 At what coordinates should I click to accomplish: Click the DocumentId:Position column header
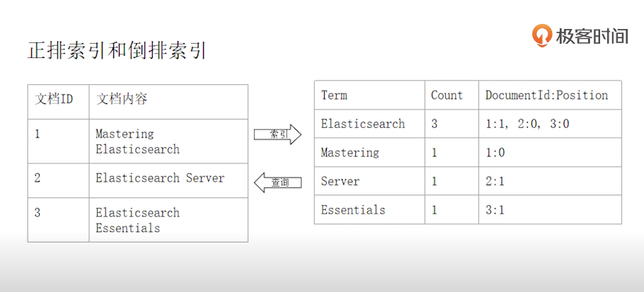(x=546, y=95)
